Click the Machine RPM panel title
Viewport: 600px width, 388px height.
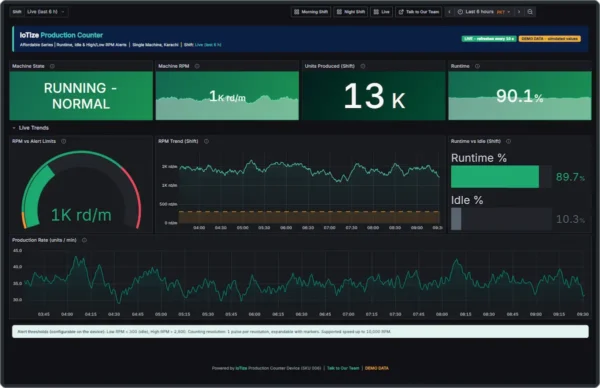click(174, 66)
